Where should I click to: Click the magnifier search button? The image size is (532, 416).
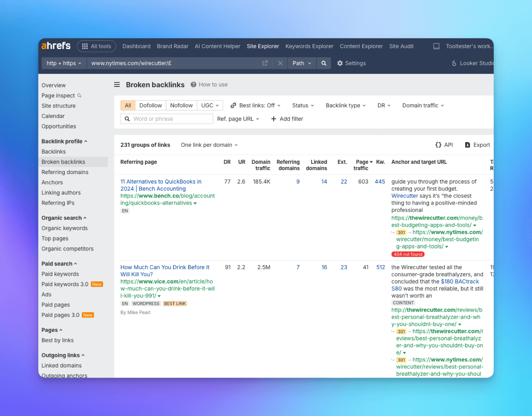click(324, 63)
